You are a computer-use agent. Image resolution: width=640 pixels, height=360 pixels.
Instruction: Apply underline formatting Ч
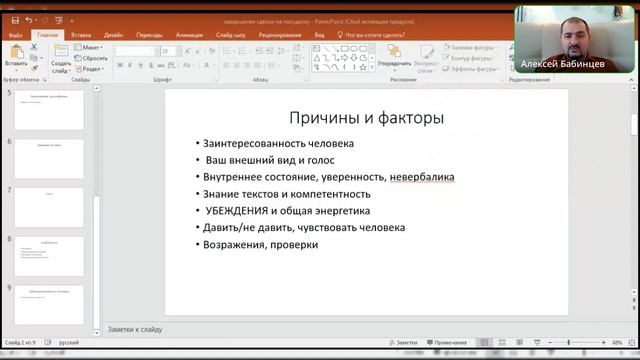tap(140, 65)
